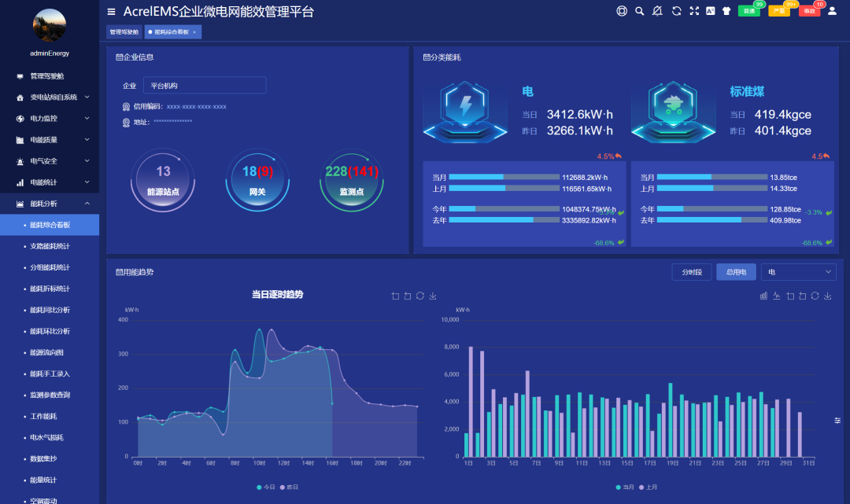This screenshot has height=504, width=850.
Task: Click the mute alarm bell icon
Action: coord(659,11)
